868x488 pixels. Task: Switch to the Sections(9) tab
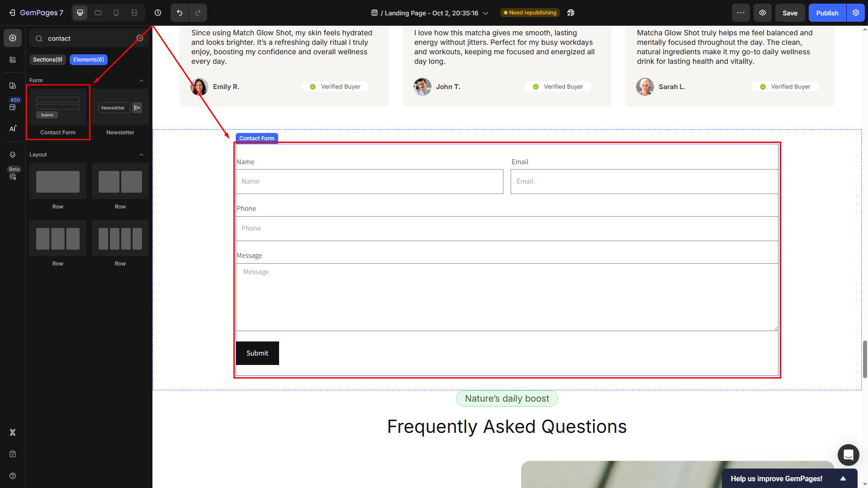tap(47, 60)
